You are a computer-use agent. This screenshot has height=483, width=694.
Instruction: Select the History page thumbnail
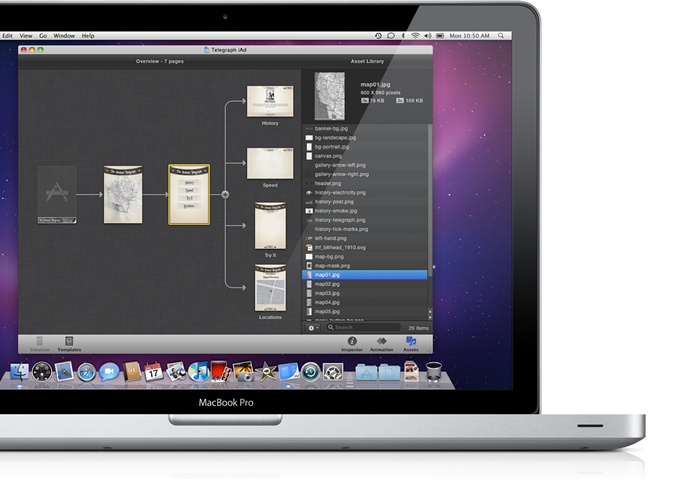(270, 101)
